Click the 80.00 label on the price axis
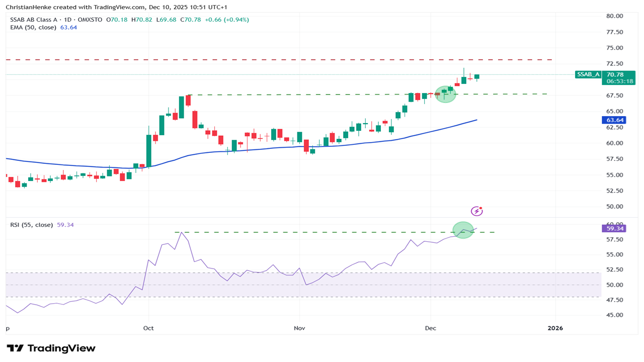Screen dimensions: 644x362 click(x=614, y=16)
